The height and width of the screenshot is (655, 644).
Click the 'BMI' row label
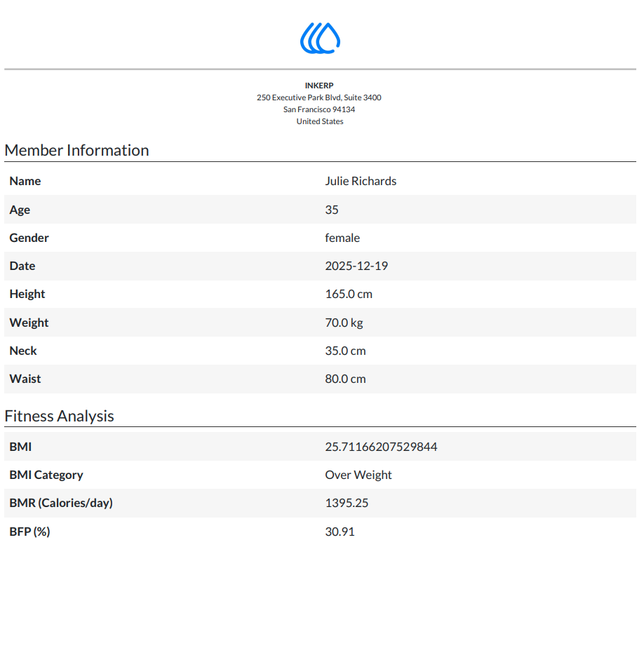coord(20,447)
